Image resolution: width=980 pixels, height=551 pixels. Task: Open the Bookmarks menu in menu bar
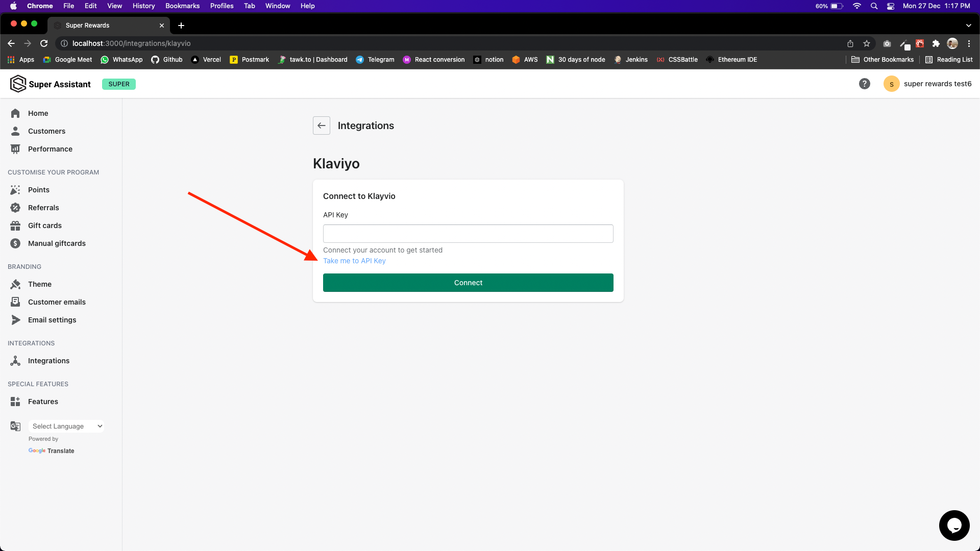pyautogui.click(x=182, y=6)
